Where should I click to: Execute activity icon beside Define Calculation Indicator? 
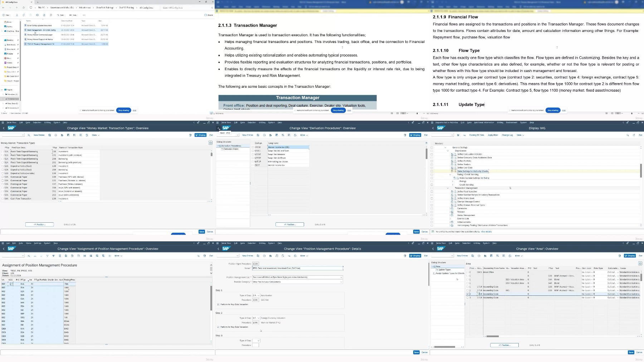(x=455, y=154)
